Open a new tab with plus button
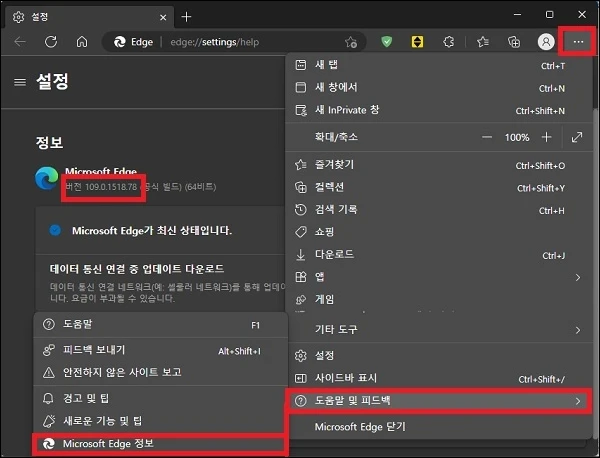This screenshot has width=600, height=458. coord(186,17)
